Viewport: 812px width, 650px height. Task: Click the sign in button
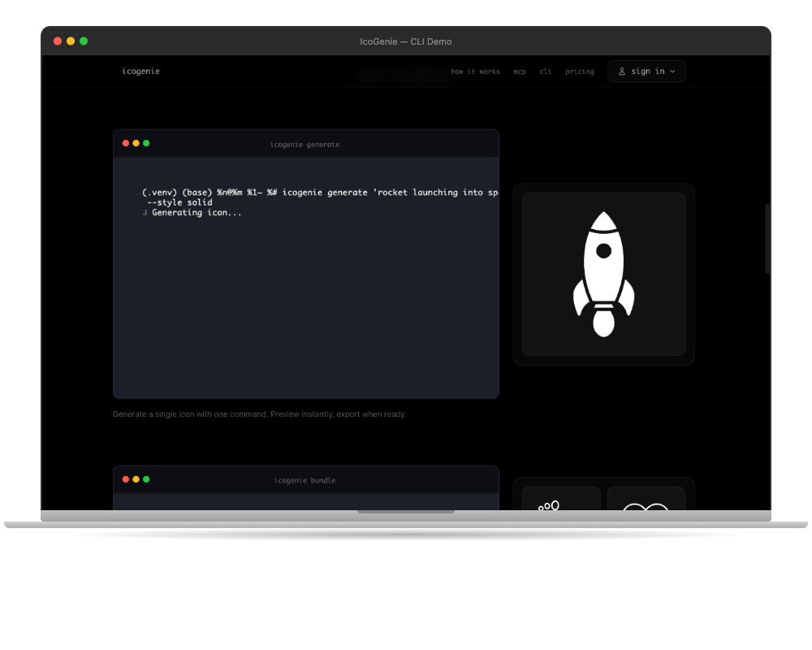[646, 71]
